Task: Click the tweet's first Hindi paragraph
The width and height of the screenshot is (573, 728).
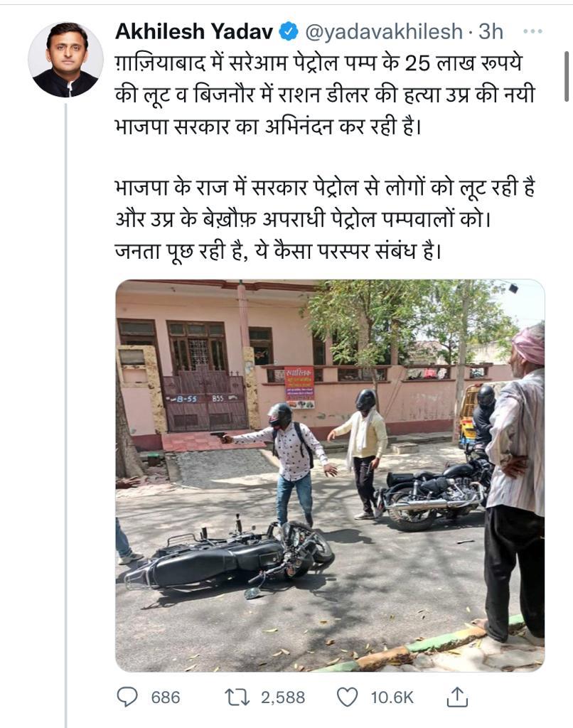Action: pos(325,95)
